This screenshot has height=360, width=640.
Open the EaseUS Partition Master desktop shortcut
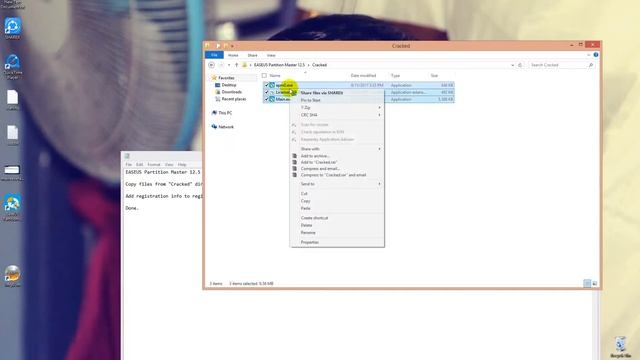(12, 207)
